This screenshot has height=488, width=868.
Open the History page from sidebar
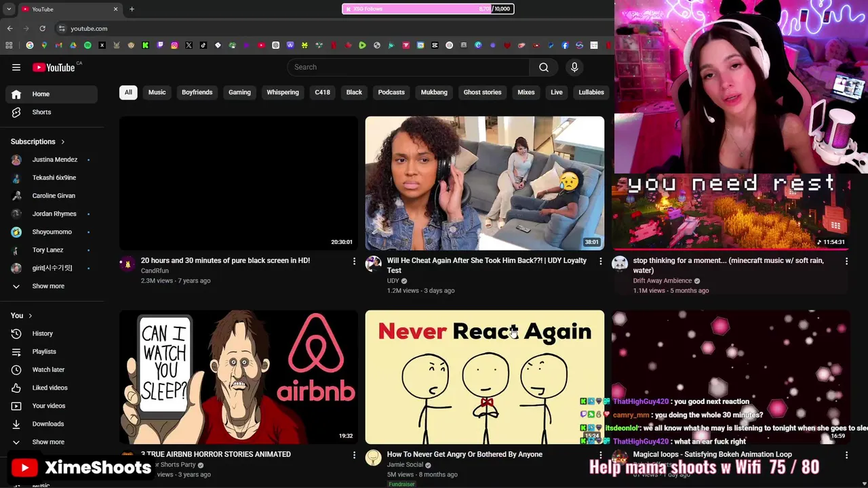(x=52, y=333)
